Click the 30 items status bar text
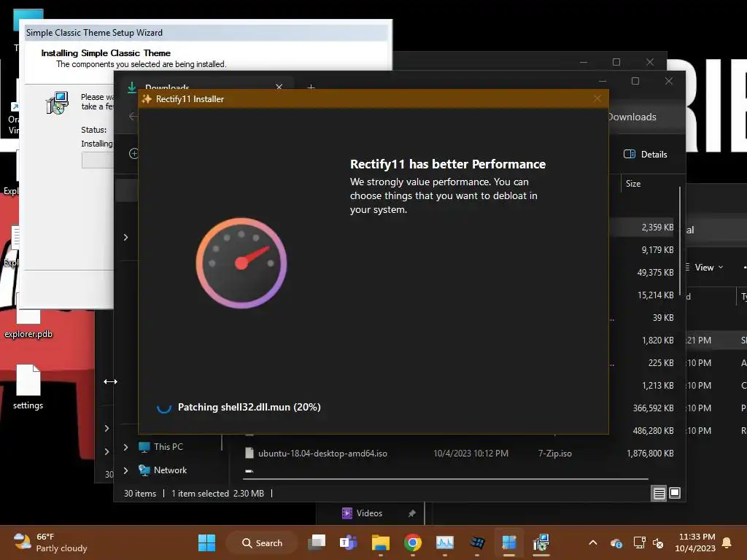 click(140, 494)
